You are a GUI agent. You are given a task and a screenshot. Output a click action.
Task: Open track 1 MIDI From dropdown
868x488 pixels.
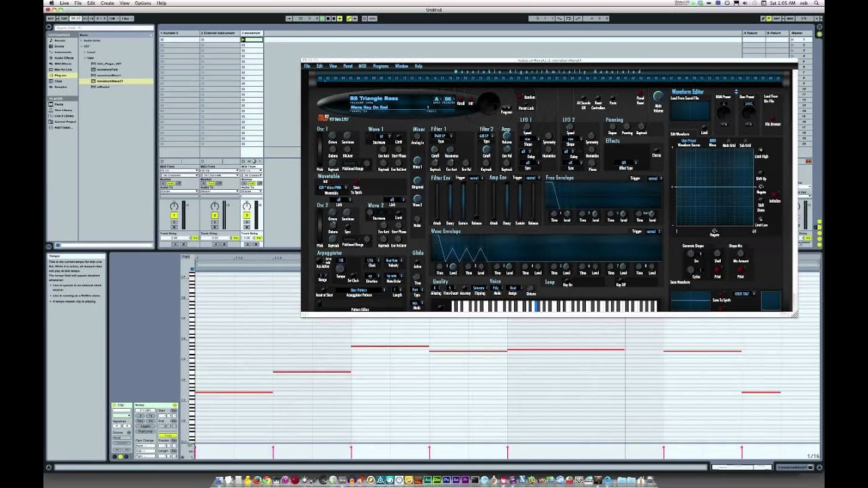[x=178, y=170]
